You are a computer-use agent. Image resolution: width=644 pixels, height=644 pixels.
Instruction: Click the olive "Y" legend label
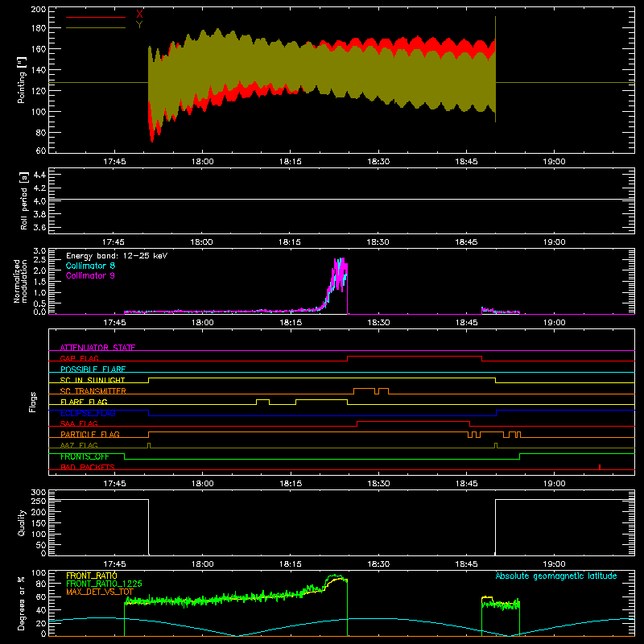tap(139, 25)
